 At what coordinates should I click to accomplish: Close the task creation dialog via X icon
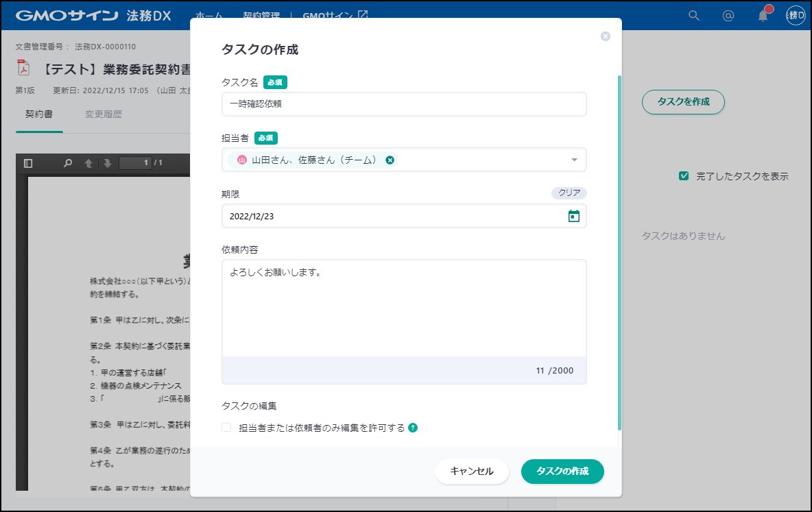605,36
